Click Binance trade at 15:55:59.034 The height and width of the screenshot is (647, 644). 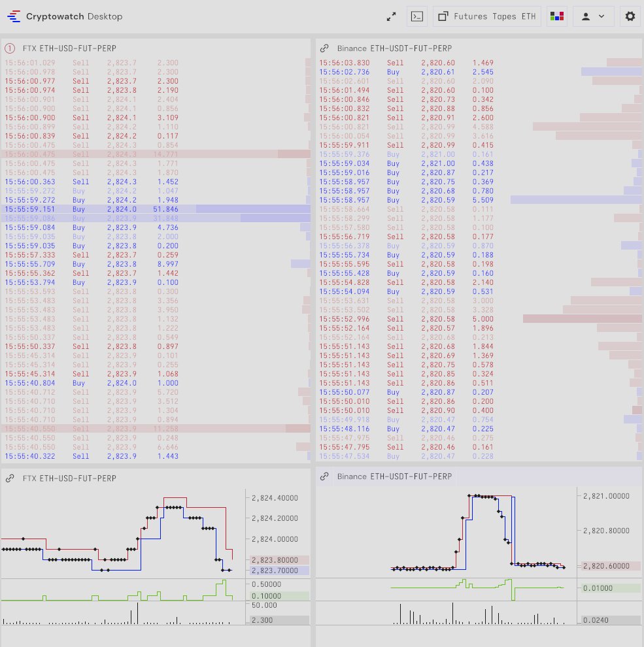(x=479, y=163)
